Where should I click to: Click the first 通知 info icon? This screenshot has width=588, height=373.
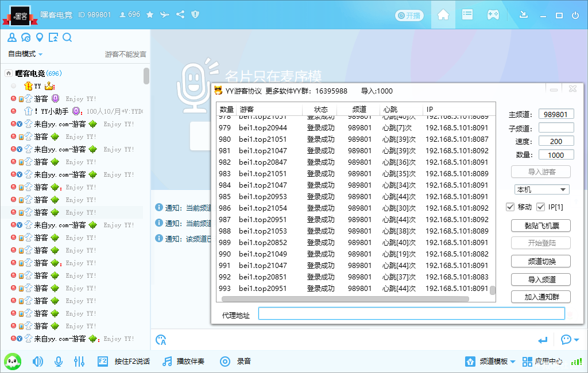159,207
